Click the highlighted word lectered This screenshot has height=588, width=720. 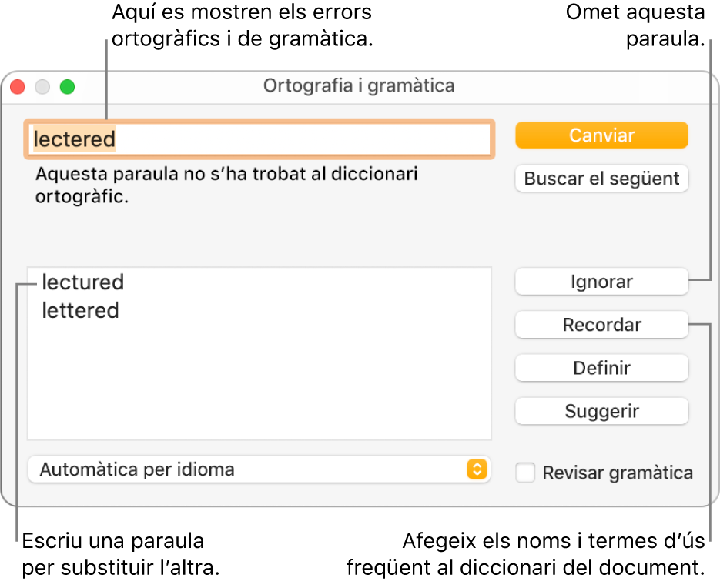(75, 139)
